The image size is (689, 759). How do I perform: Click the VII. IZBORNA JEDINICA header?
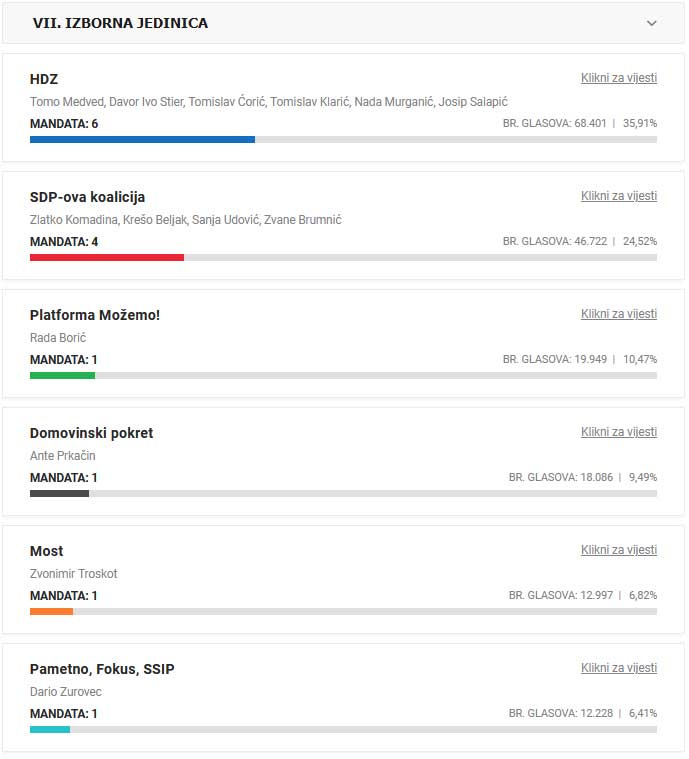coord(120,23)
